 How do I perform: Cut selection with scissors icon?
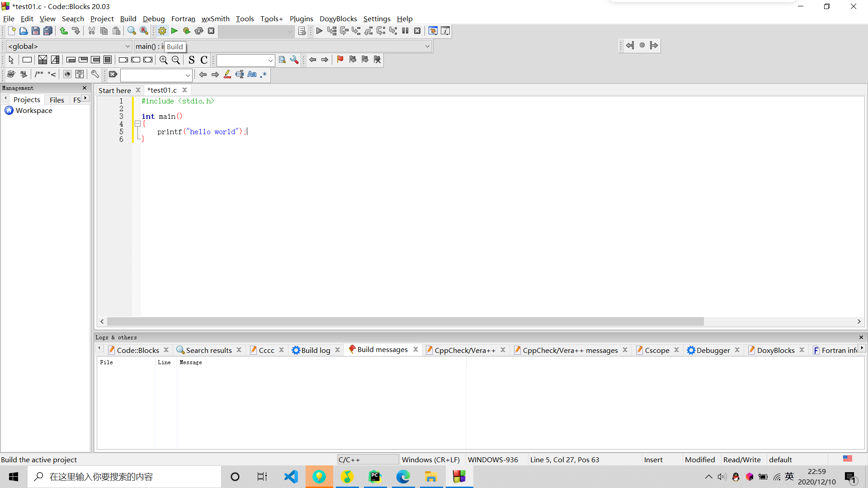pyautogui.click(x=92, y=31)
